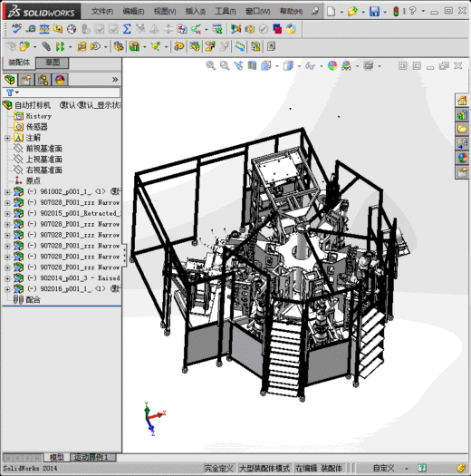Click the Hide/Show Items glasses icon
Screen dimensions: 471x476
coord(311,65)
